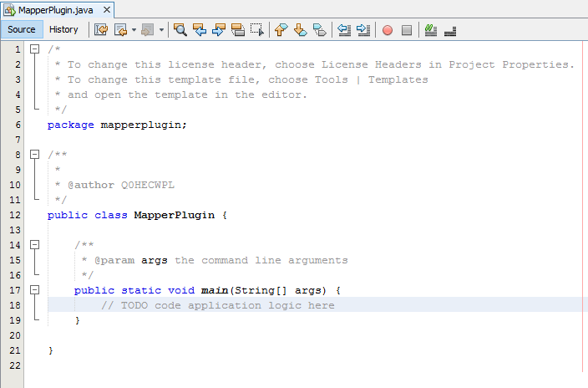Click 'String[]' in main signature
Screen dimensions: 588x388
261,290
